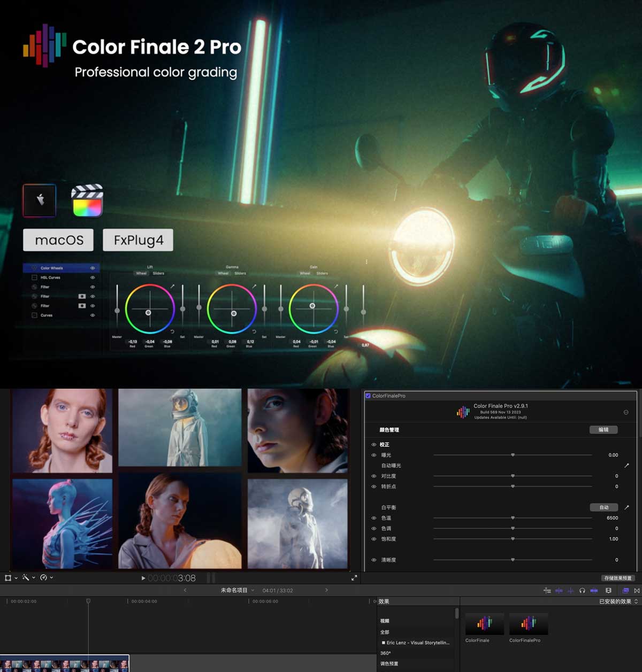Hide the Color Wheels layer eye icon
The height and width of the screenshot is (672, 642).
[x=93, y=268]
